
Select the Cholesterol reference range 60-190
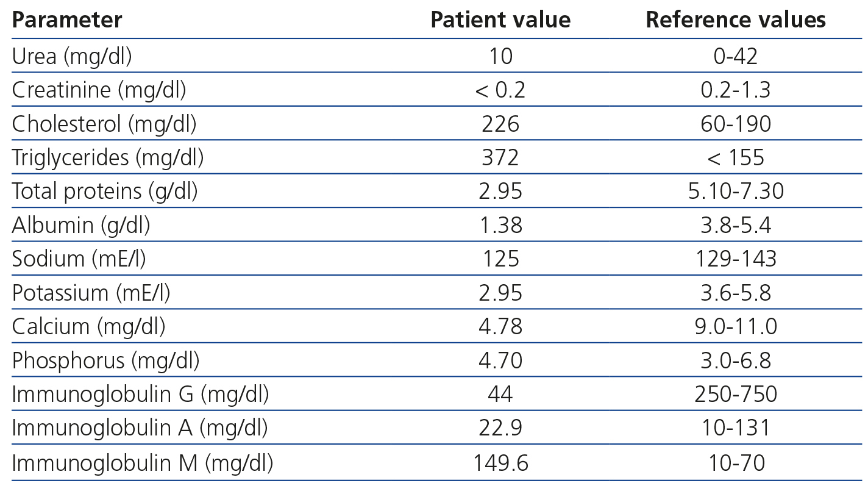735,124
